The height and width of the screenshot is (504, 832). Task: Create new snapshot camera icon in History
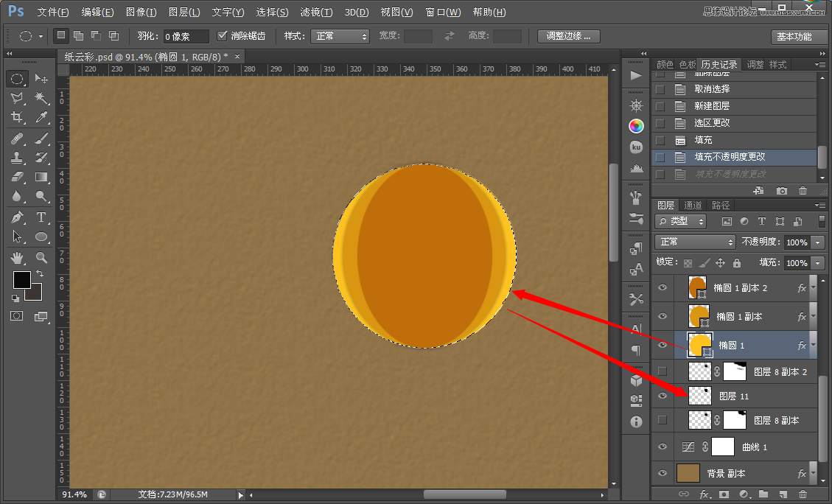click(782, 190)
